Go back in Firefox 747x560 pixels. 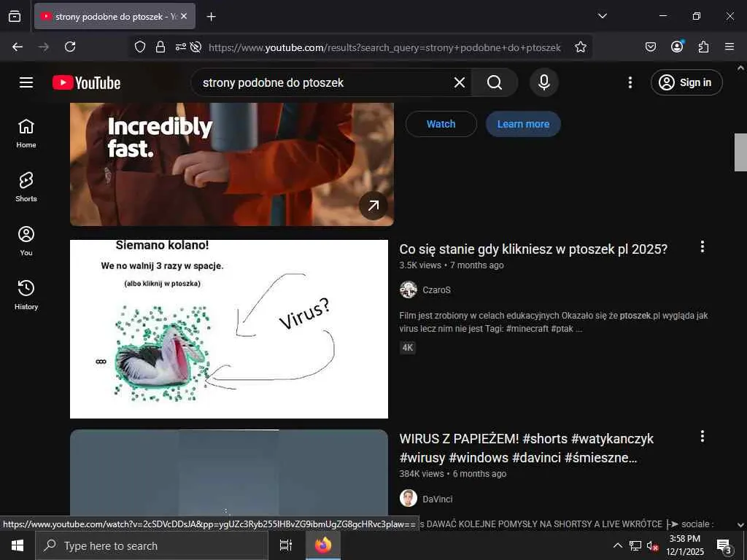18,47
